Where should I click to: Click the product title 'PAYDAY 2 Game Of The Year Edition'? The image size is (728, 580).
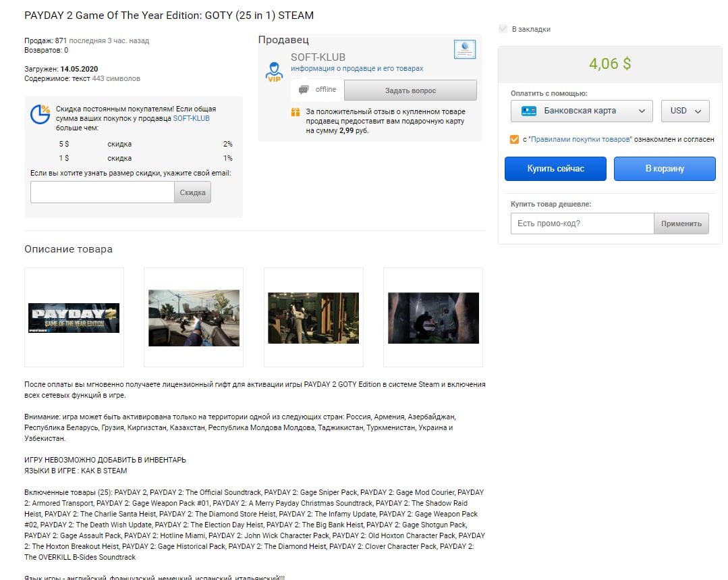pyautogui.click(x=169, y=16)
